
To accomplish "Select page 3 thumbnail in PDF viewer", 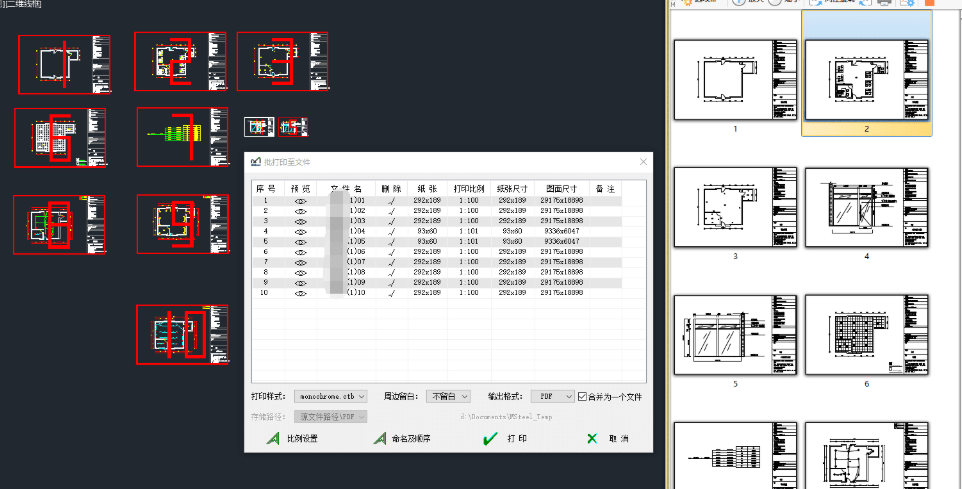I will (735, 207).
